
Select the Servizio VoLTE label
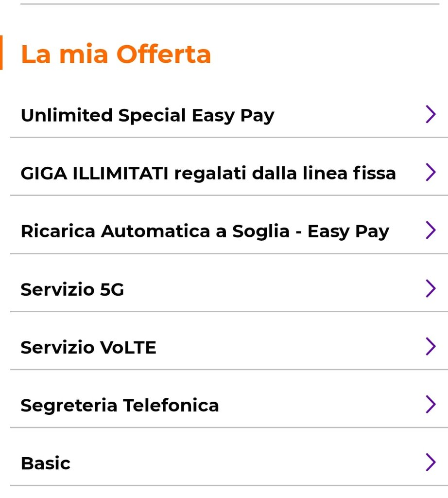[x=88, y=347]
